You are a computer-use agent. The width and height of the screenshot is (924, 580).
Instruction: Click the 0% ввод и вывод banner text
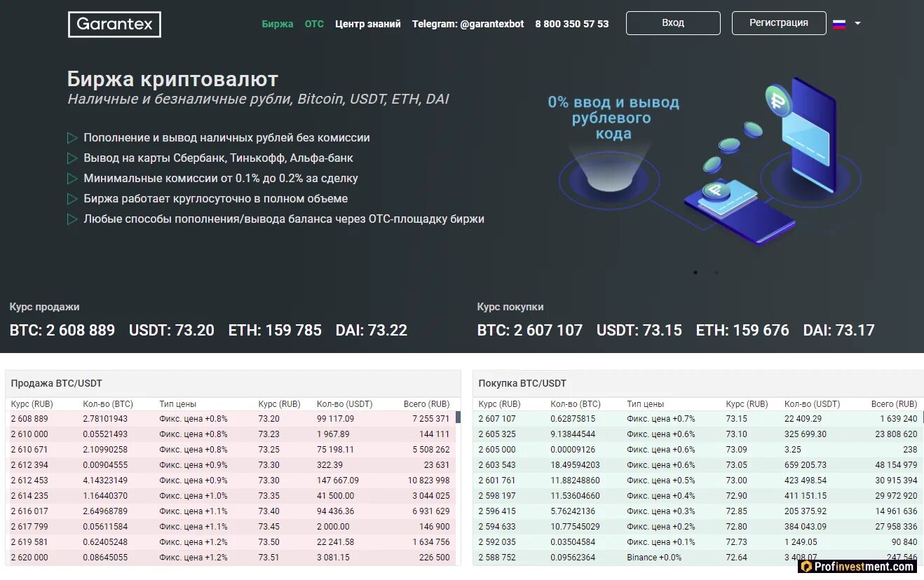click(613, 118)
